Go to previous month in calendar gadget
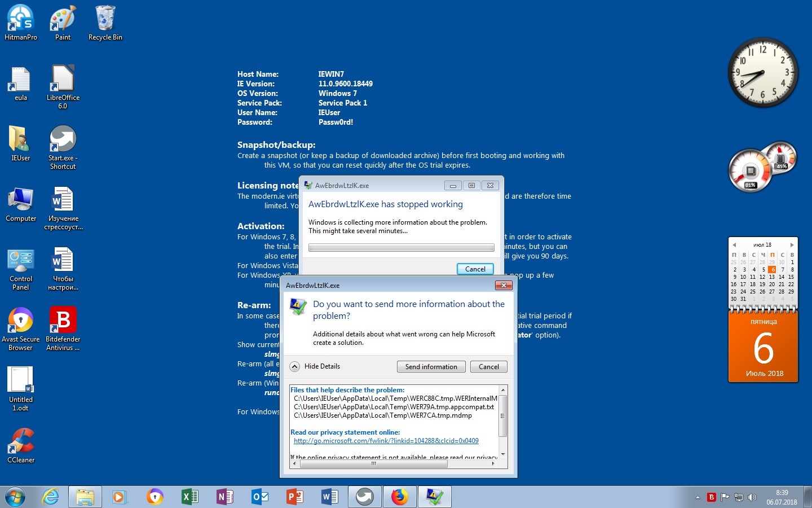The height and width of the screenshot is (508, 812). pos(734,245)
